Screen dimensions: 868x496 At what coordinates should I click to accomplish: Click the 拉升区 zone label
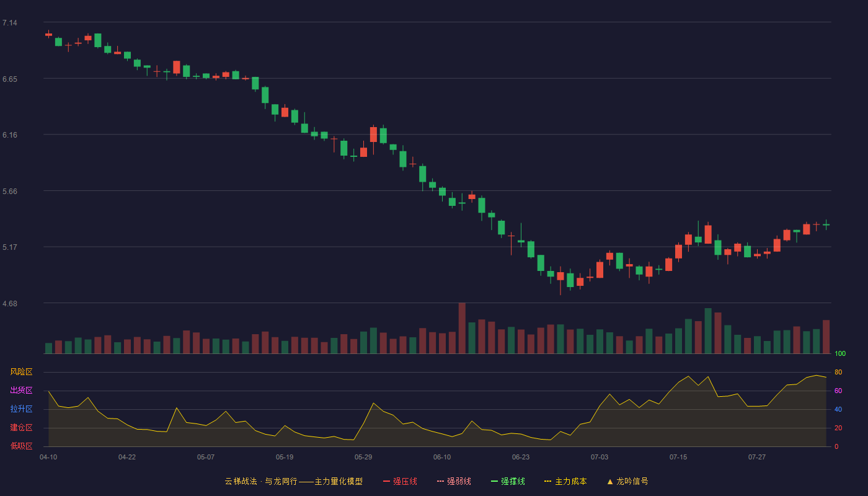[x=21, y=409]
